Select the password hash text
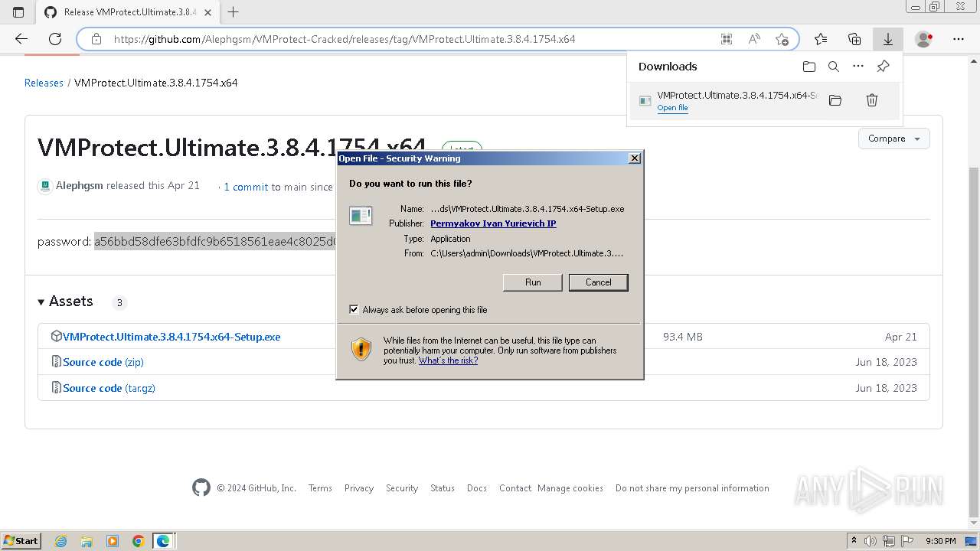Viewport: 980px width, 551px height. (x=215, y=242)
